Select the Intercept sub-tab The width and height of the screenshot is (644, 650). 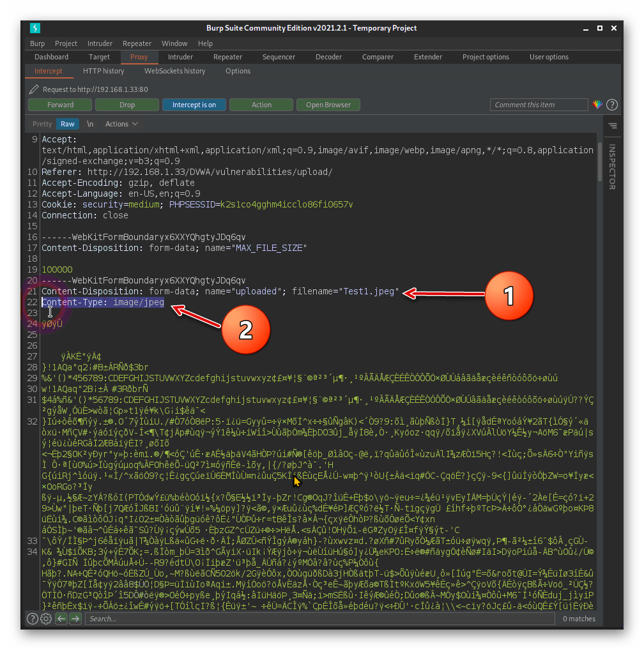coord(49,72)
